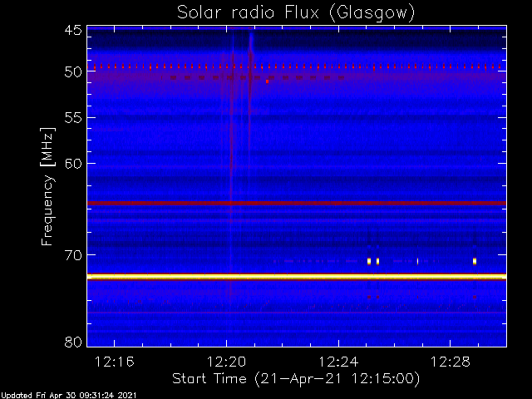Click the 'Start Time (21-Apr-21 12:15:00)' label
Screen dimensions: 532x399
pyautogui.click(x=296, y=379)
